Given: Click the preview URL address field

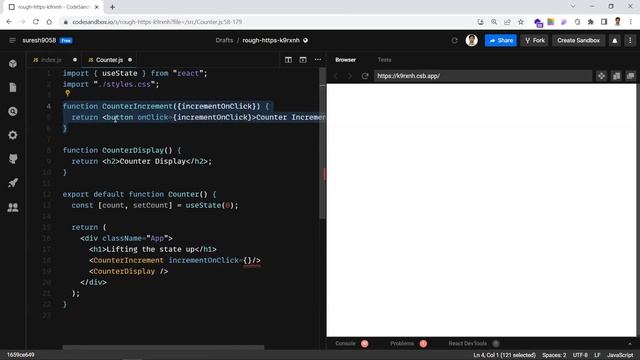Looking at the screenshot, I should point(483,76).
